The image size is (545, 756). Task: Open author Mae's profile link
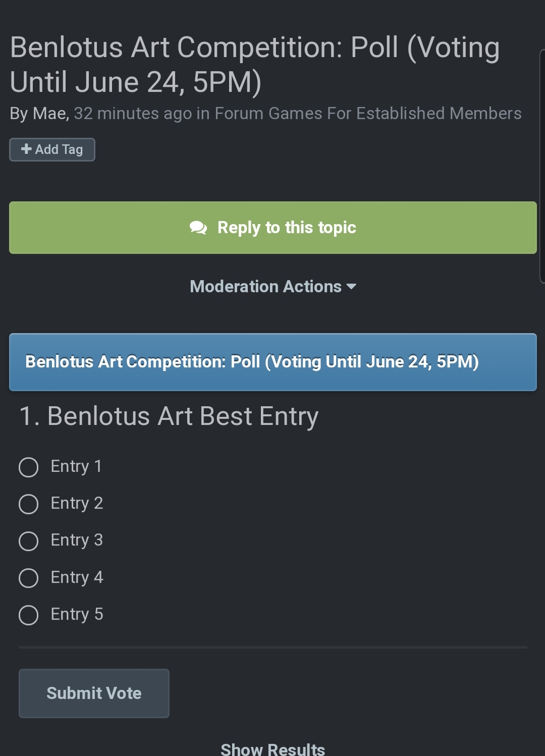pos(50,114)
